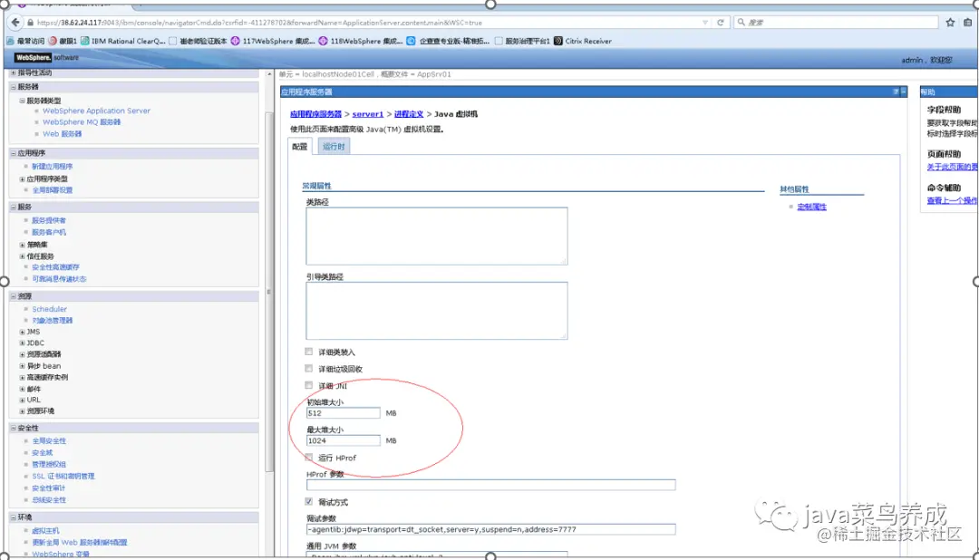
Task: Open 全局部署设置 link
Action: (53, 190)
